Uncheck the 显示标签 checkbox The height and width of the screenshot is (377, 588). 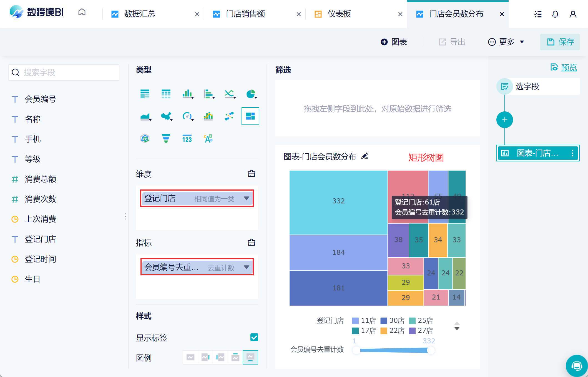coord(254,337)
